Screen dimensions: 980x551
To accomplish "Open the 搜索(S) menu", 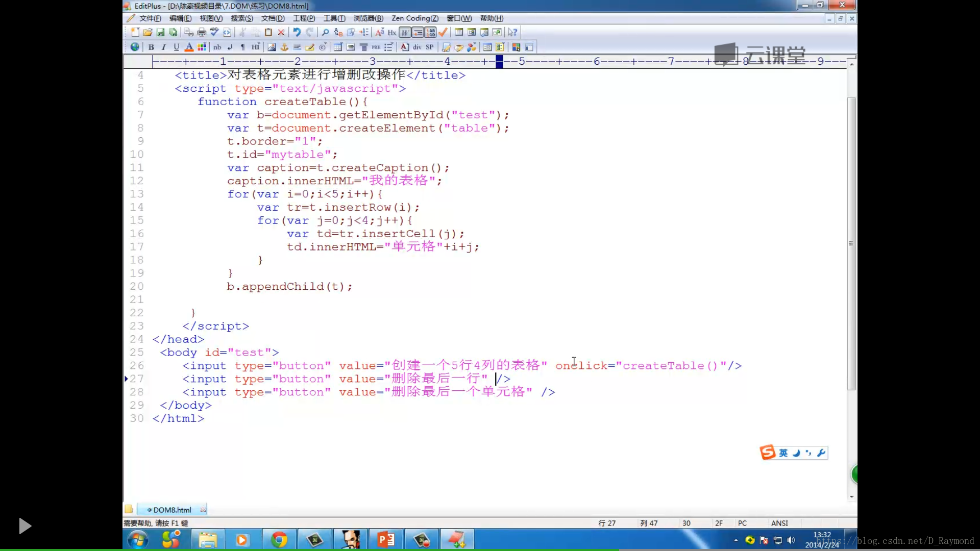I will [241, 18].
